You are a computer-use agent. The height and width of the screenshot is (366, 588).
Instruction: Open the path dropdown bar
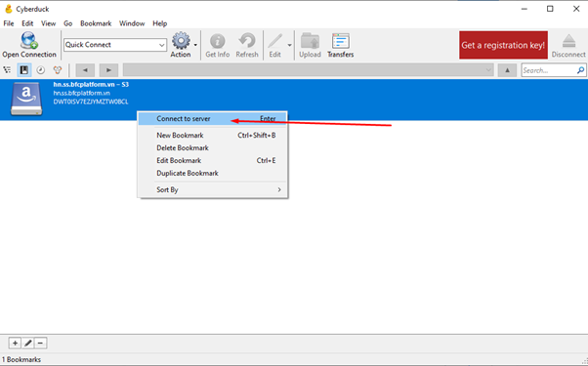pyautogui.click(x=309, y=70)
